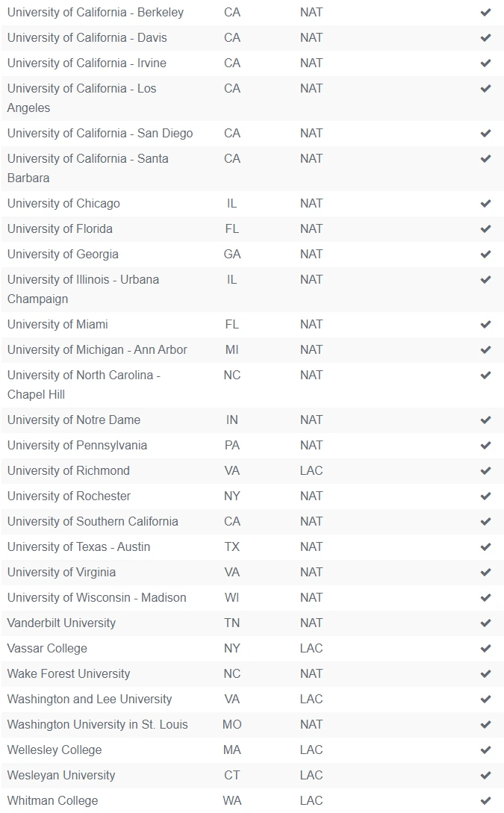Click the checkmark for University of Chicago

(x=485, y=203)
